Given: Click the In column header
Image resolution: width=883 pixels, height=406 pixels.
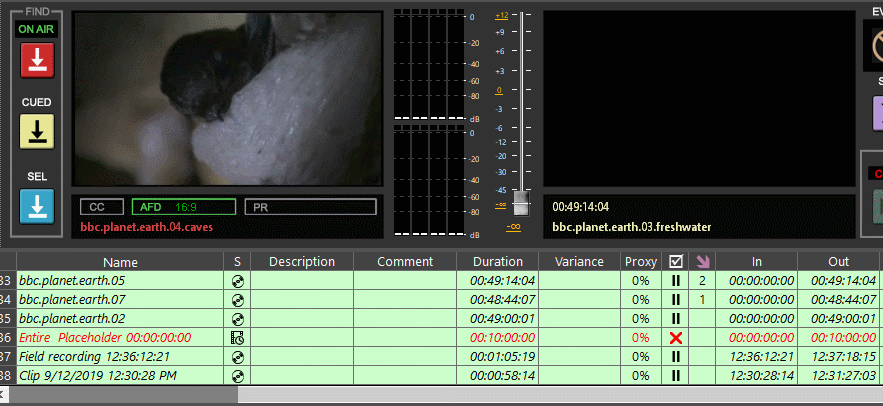Looking at the screenshot, I should tap(756, 261).
